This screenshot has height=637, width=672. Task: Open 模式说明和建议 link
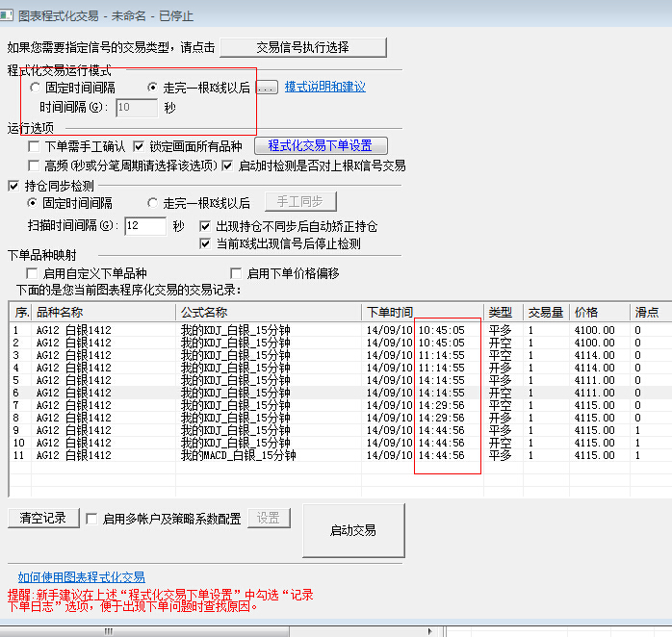(x=324, y=88)
